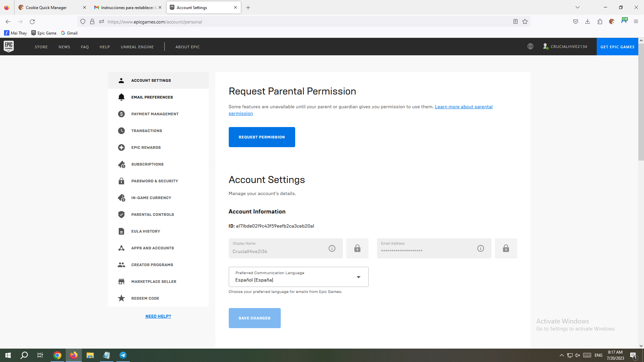Click the SAVE CHANGES button
Image resolution: width=644 pixels, height=362 pixels.
[255, 318]
